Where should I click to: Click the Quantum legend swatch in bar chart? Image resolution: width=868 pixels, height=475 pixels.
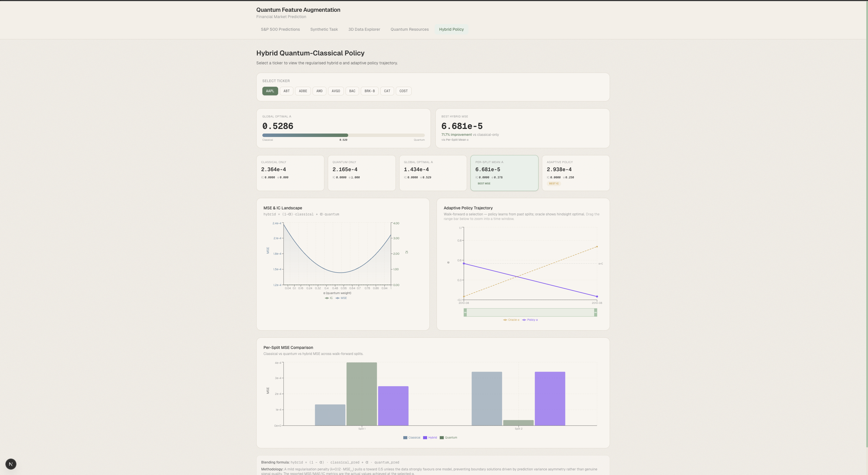tap(441, 438)
